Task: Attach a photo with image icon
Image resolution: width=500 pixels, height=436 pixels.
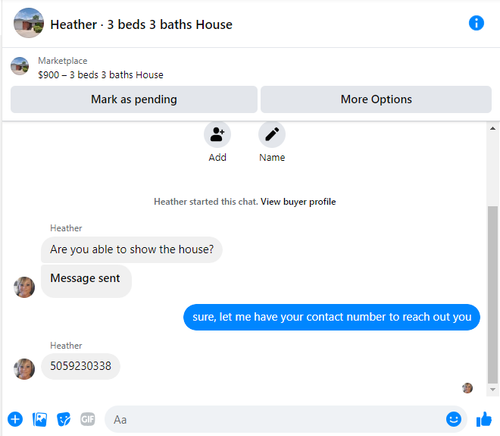Action: click(x=40, y=419)
